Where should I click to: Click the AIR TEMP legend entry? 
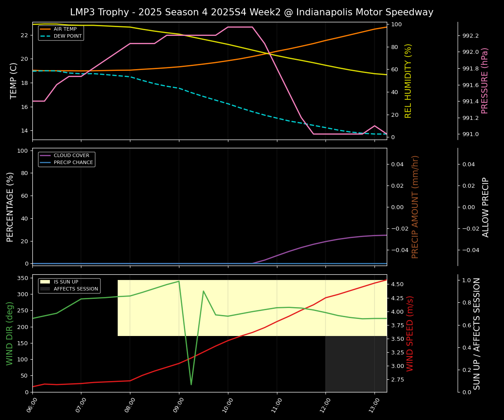coord(65,29)
